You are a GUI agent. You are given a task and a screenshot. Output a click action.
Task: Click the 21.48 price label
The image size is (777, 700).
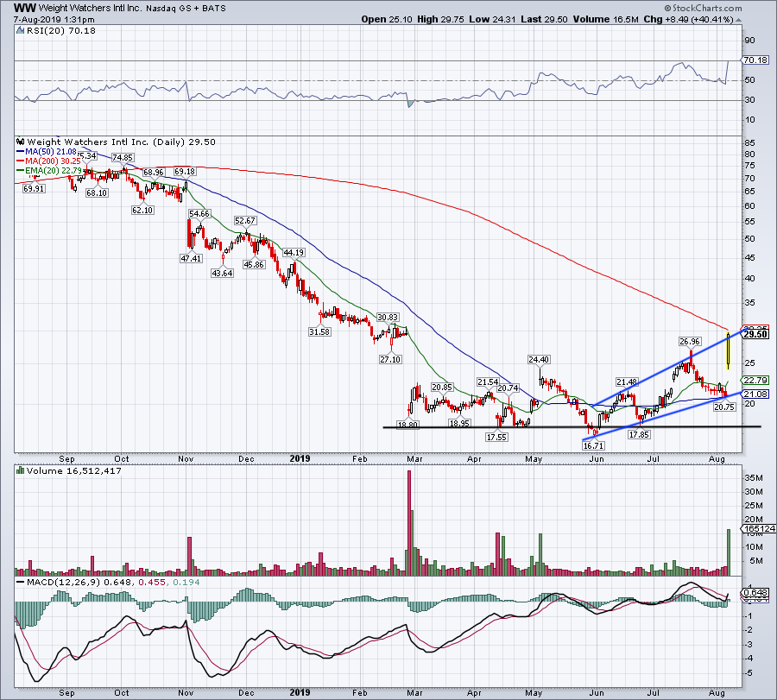[x=627, y=382]
